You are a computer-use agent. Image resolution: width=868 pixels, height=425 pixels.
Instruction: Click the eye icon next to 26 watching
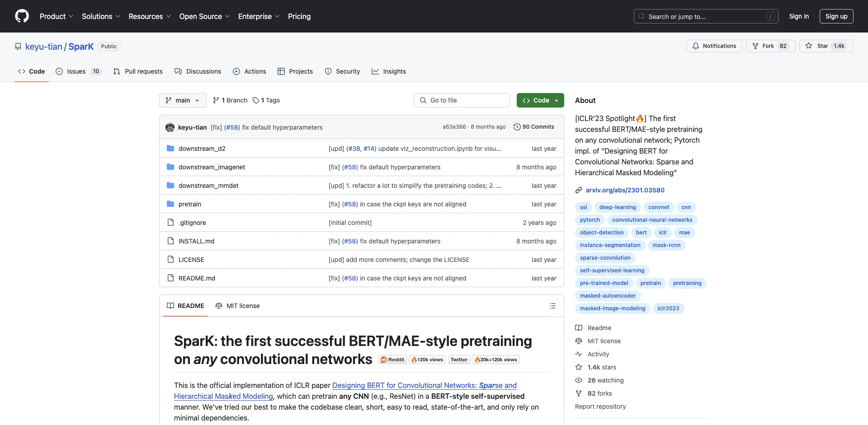(x=579, y=380)
